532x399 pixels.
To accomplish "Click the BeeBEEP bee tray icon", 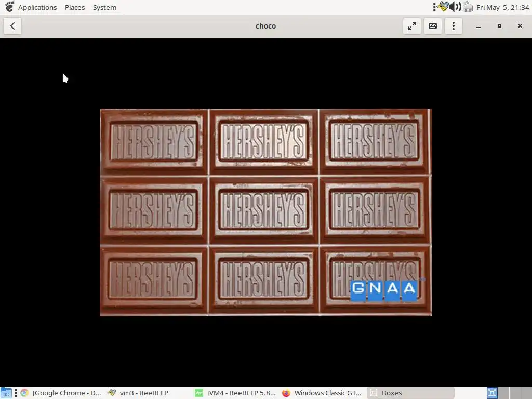I will tap(443, 6).
